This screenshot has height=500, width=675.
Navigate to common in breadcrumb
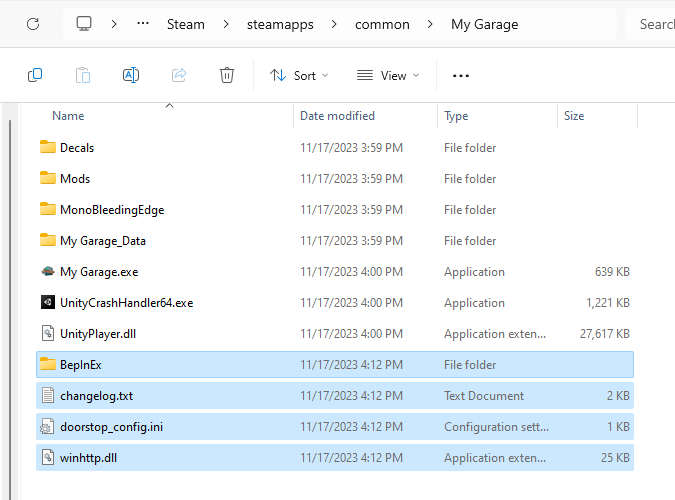click(382, 25)
